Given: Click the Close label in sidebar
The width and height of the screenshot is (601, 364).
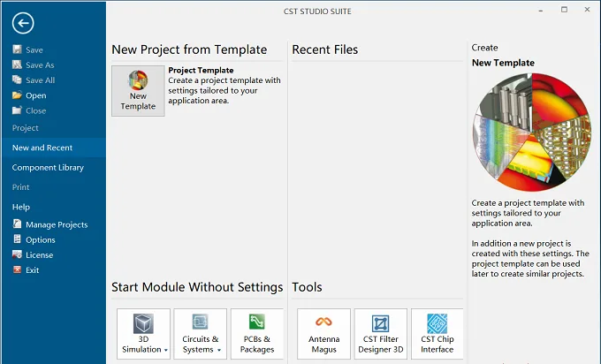Looking at the screenshot, I should tap(36, 110).
